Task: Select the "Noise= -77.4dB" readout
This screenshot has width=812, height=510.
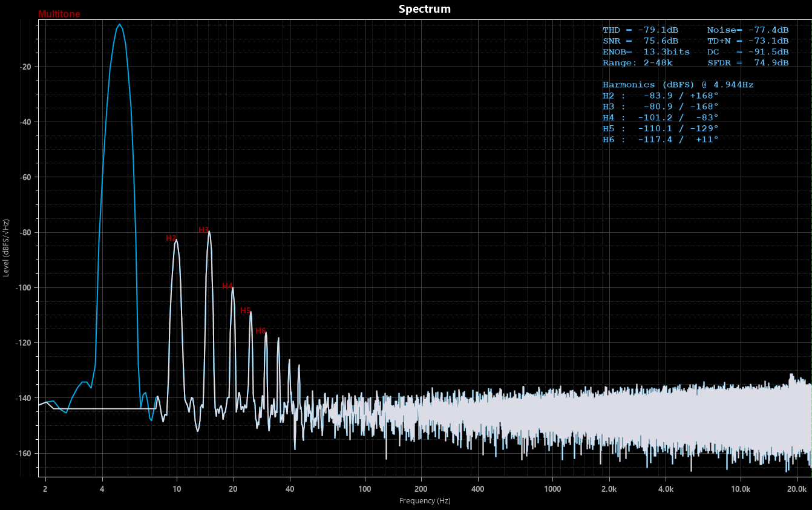Action: (748, 30)
